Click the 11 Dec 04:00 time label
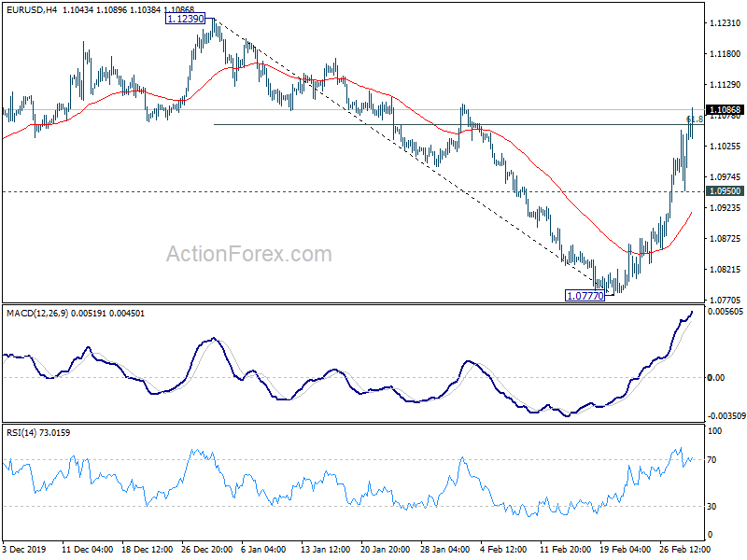Screen dimensions: 747x560 click(88, 549)
